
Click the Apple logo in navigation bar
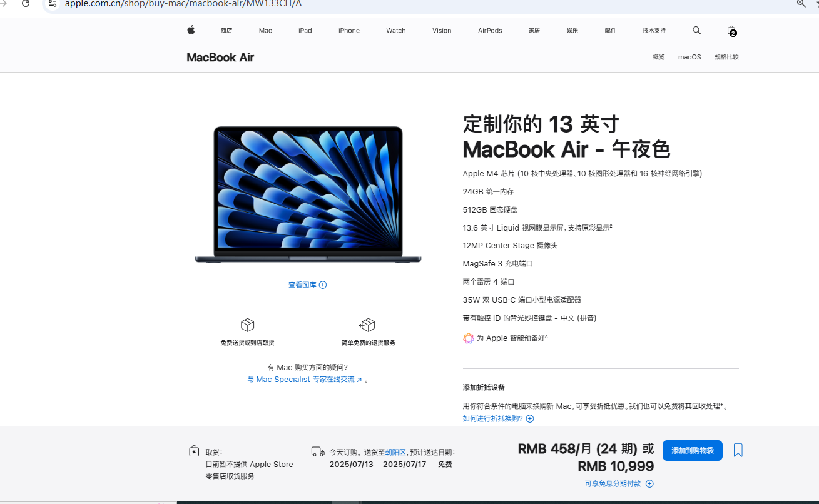pos(191,30)
